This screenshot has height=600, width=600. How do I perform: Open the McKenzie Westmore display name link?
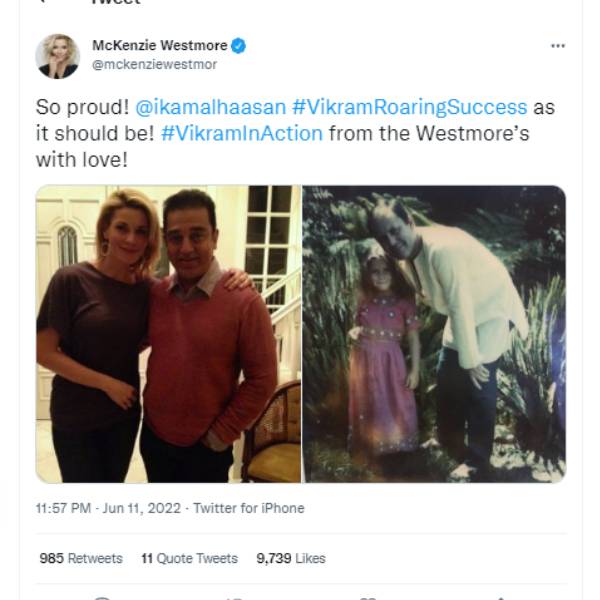pos(159,46)
